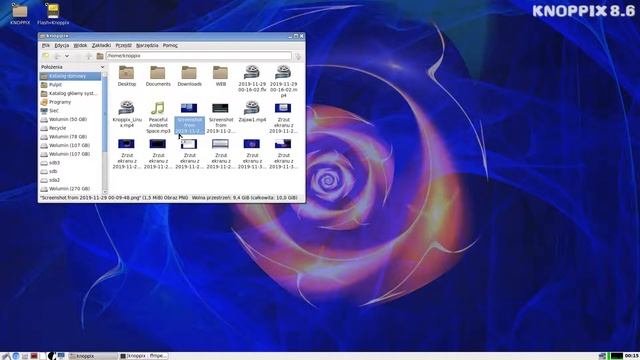This screenshot has height=360, width=640.
Task: Click the go button beside path field
Action: [x=298, y=56]
